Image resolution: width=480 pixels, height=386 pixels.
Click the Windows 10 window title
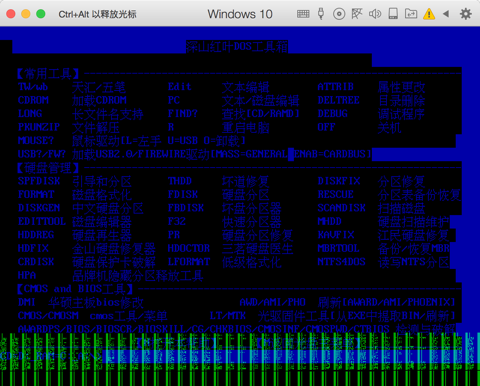240,14
